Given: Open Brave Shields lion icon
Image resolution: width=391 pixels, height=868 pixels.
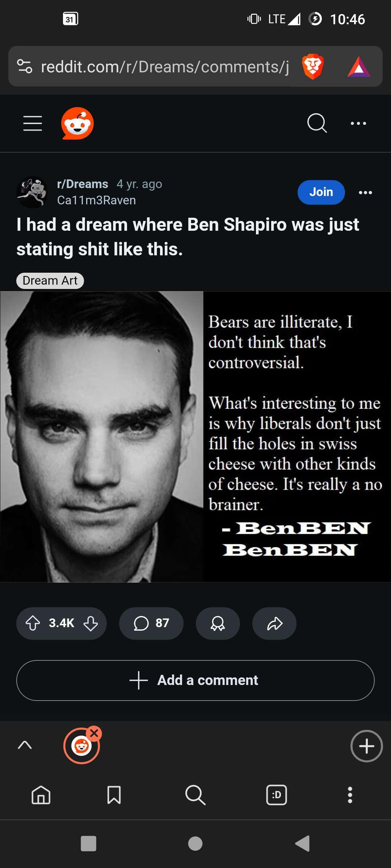Looking at the screenshot, I should click(313, 67).
